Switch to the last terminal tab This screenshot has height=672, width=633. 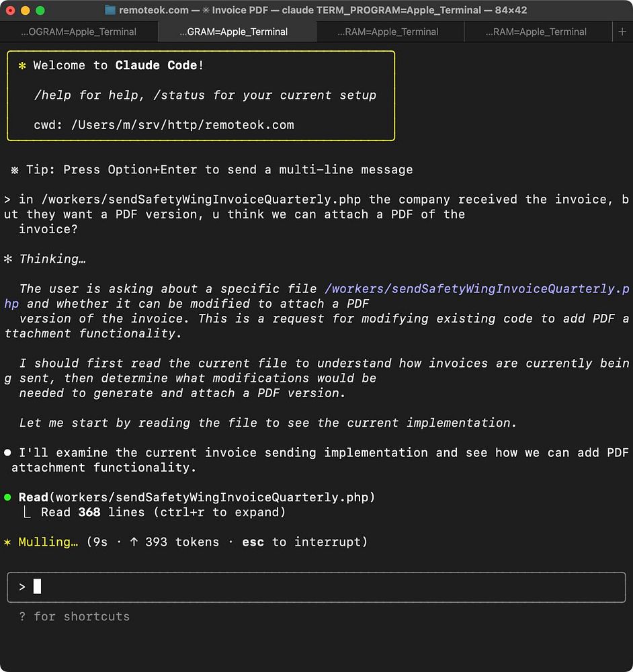536,32
